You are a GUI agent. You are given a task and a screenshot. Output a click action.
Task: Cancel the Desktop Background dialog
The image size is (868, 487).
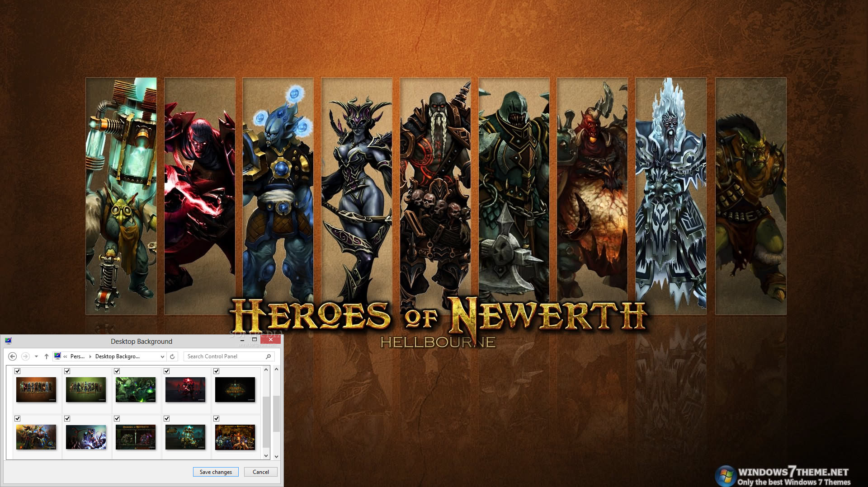pyautogui.click(x=261, y=472)
